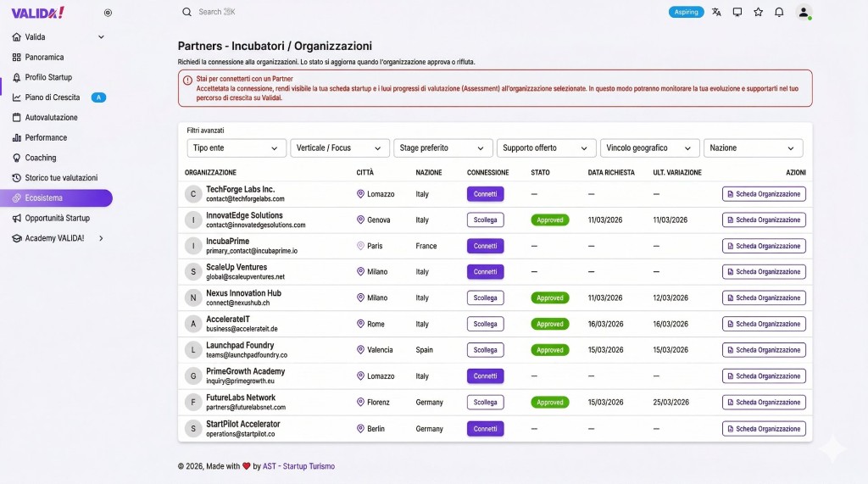The height and width of the screenshot is (484, 868).
Task: Connect to TechForge Labs Inc.
Action: (485, 194)
